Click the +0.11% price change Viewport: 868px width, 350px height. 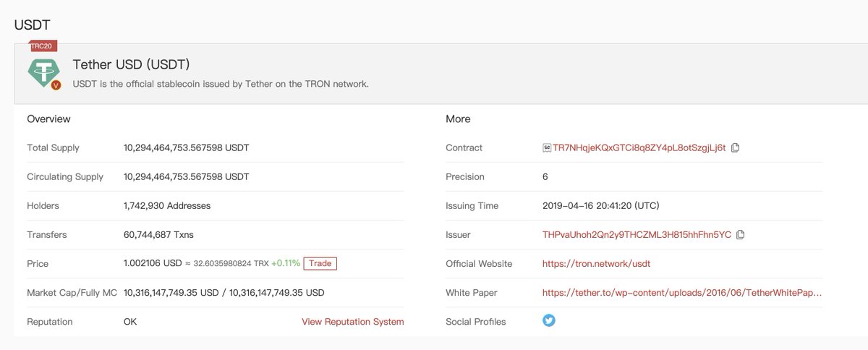pyautogui.click(x=286, y=263)
